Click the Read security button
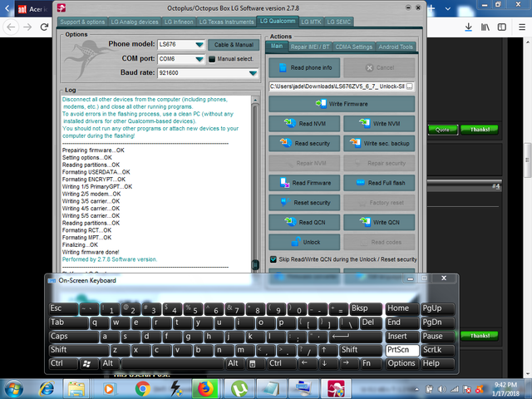 [304, 144]
